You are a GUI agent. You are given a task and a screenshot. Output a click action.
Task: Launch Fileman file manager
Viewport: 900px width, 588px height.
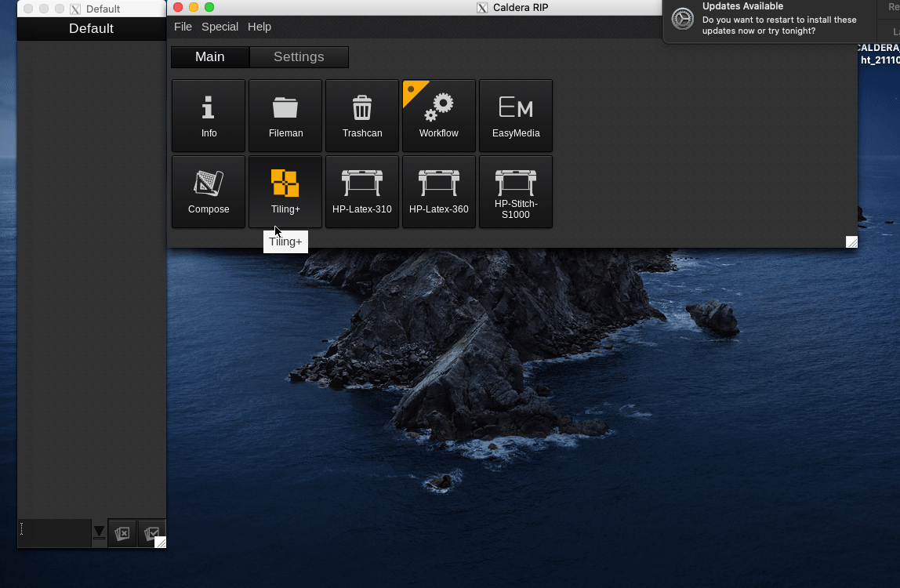click(x=285, y=115)
